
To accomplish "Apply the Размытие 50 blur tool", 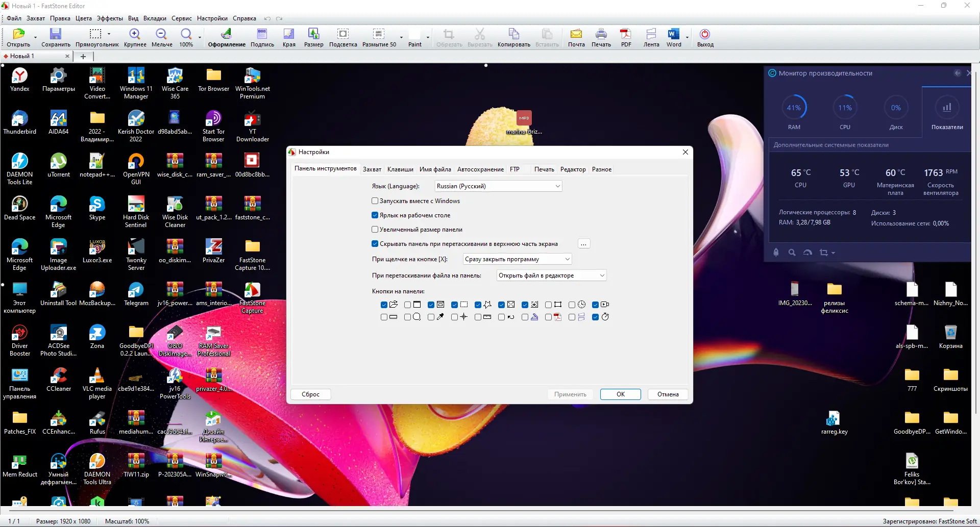I will pos(379,37).
